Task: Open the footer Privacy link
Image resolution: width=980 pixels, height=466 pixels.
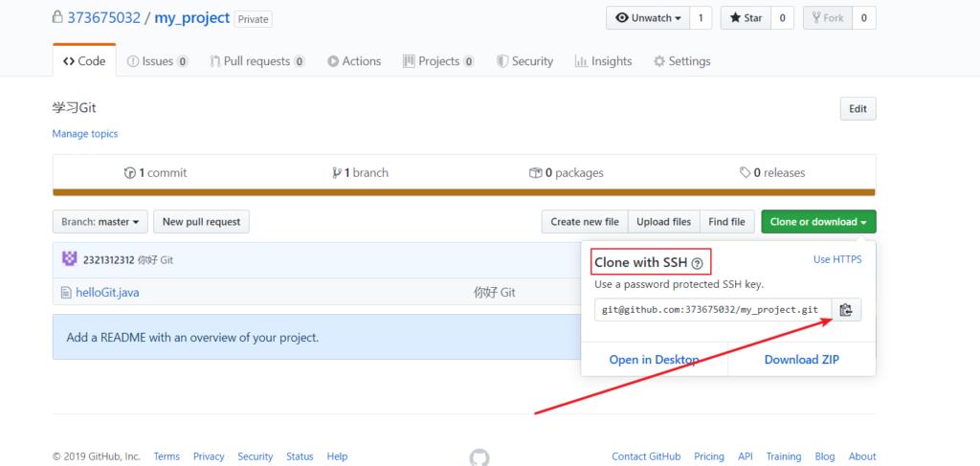Action: pos(209,456)
